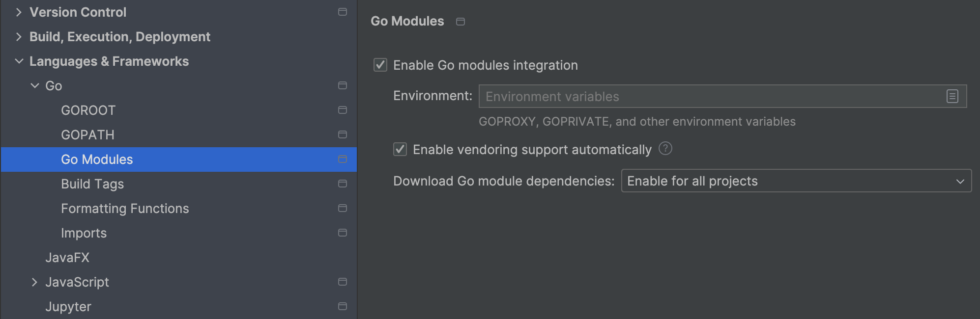980x319 pixels.
Task: Open the Download Go module dependencies dropdown
Action: (x=796, y=181)
